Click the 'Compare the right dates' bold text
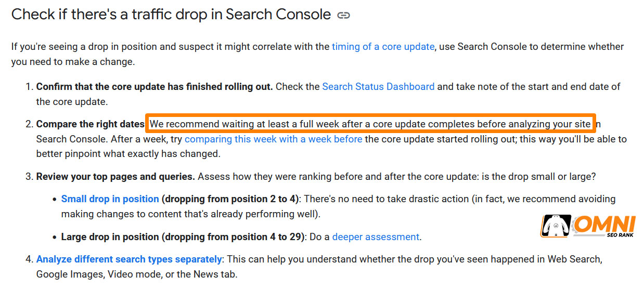 coord(91,125)
